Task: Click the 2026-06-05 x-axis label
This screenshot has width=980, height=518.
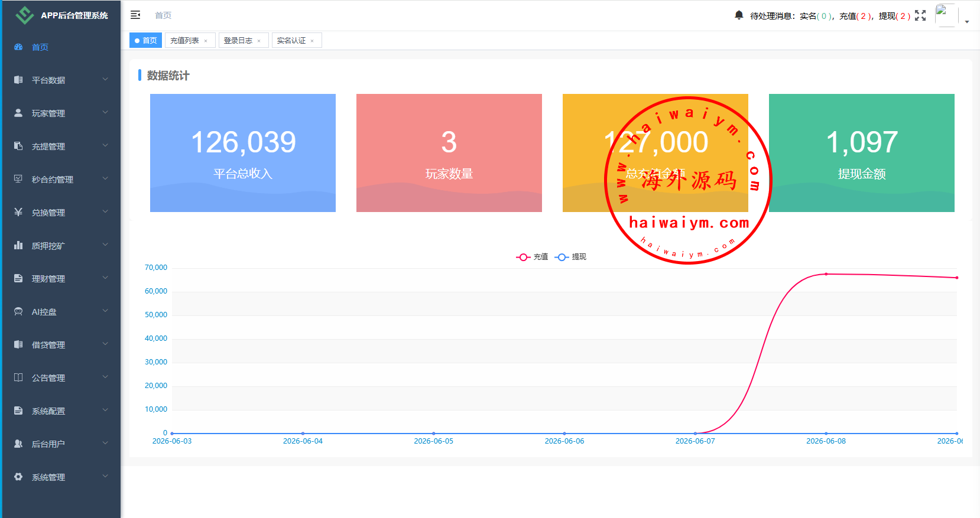Action: (x=434, y=441)
